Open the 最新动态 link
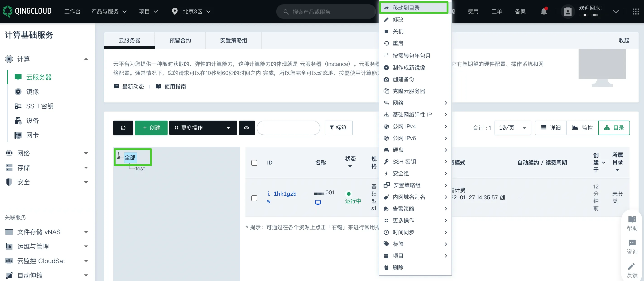This screenshot has width=644, height=281. point(129,86)
